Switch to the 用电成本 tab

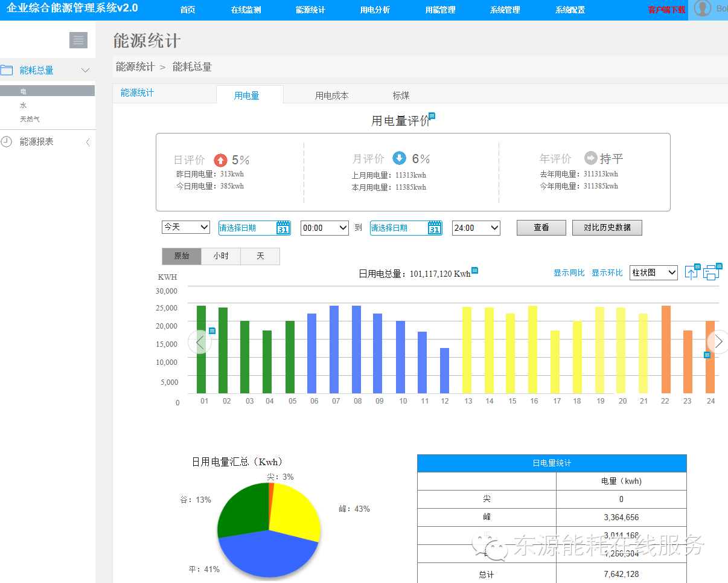331,95
